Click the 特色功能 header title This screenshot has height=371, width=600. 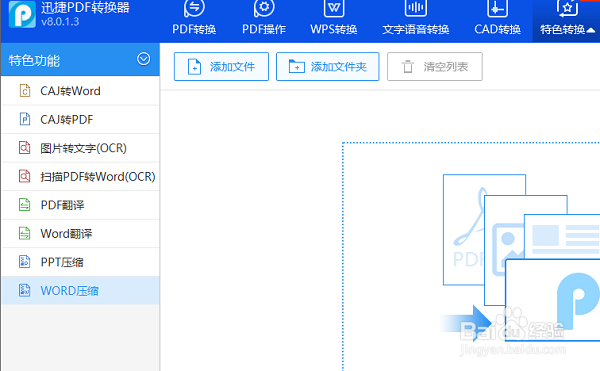point(34,60)
